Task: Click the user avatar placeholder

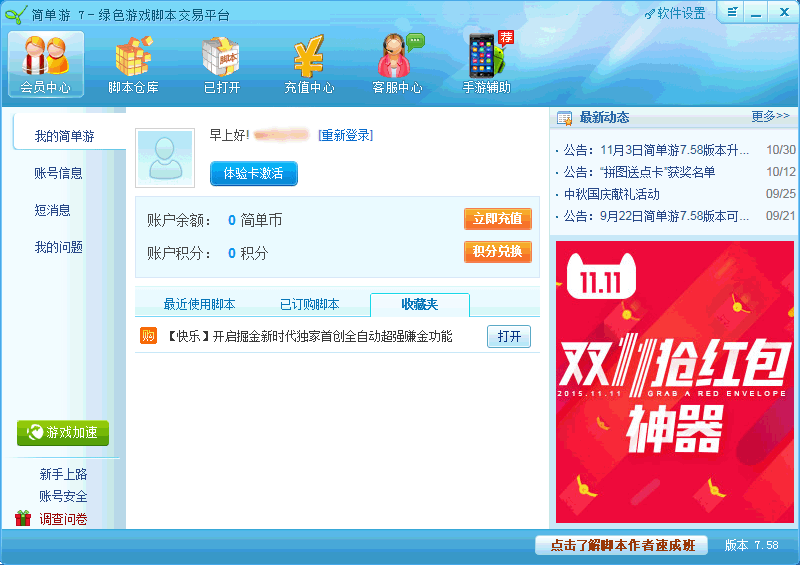Action: 165,158
